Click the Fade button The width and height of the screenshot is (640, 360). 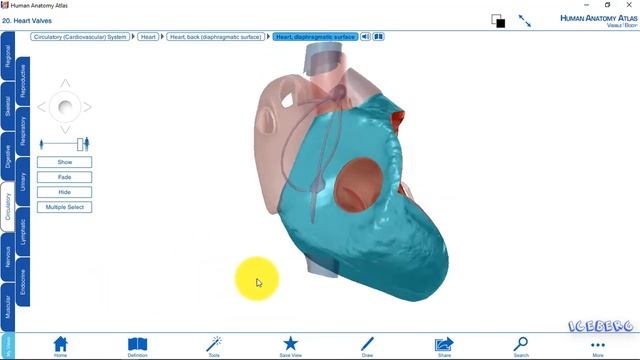pos(64,177)
